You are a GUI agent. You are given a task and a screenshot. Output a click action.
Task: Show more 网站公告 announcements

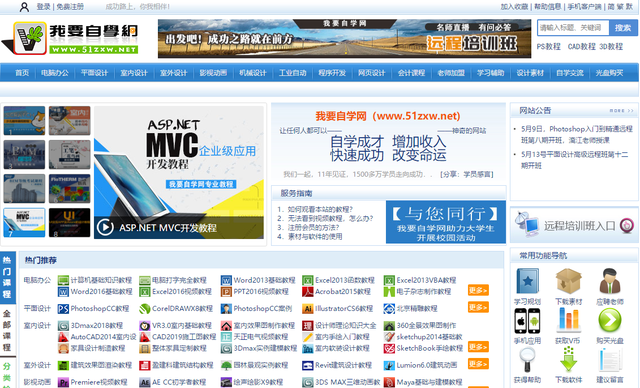coord(621,111)
